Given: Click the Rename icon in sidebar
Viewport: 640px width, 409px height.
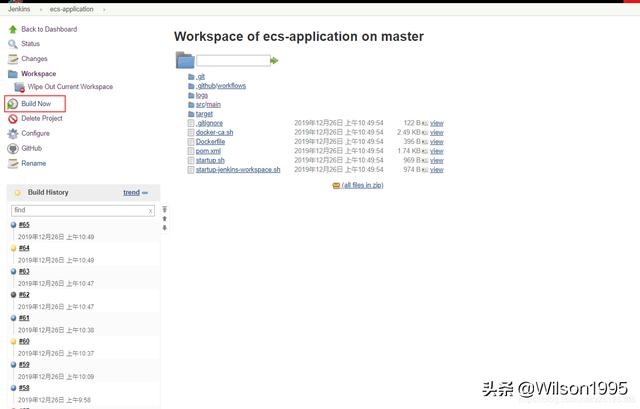Looking at the screenshot, I should 13,163.
